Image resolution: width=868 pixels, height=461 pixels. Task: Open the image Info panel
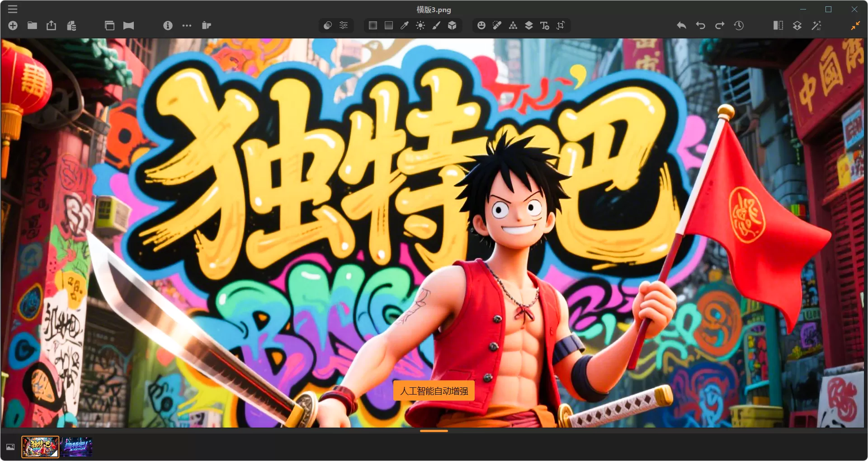pyautogui.click(x=168, y=26)
